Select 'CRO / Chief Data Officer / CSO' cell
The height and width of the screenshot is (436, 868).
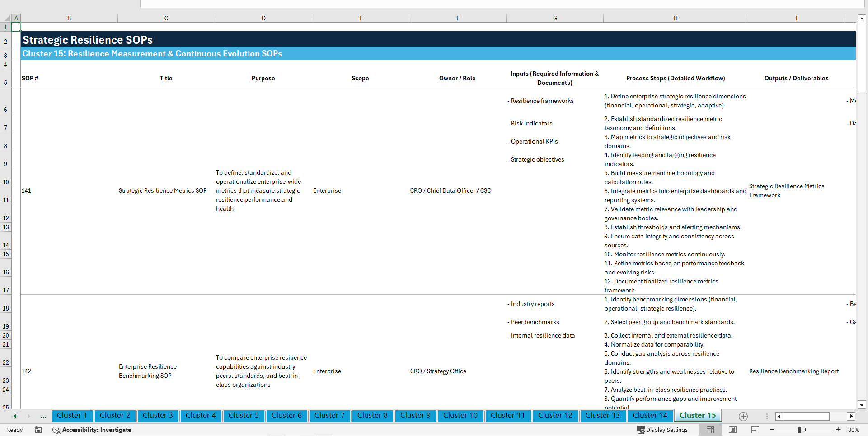[x=457, y=191]
